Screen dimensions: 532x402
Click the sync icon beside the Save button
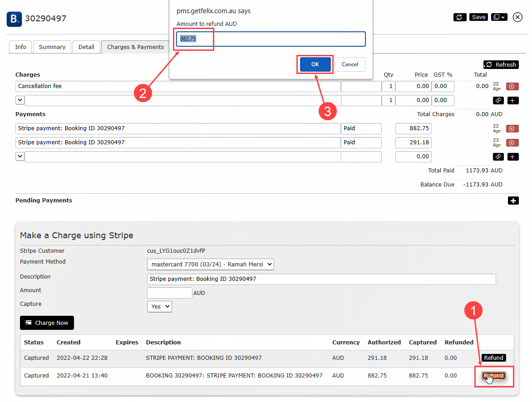click(x=459, y=17)
